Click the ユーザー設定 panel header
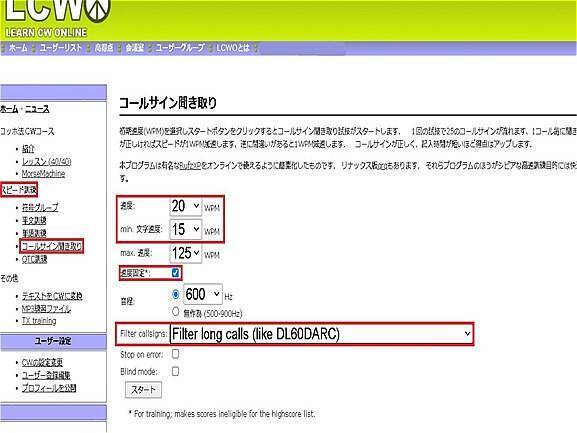The image size is (577, 433). click(53, 341)
